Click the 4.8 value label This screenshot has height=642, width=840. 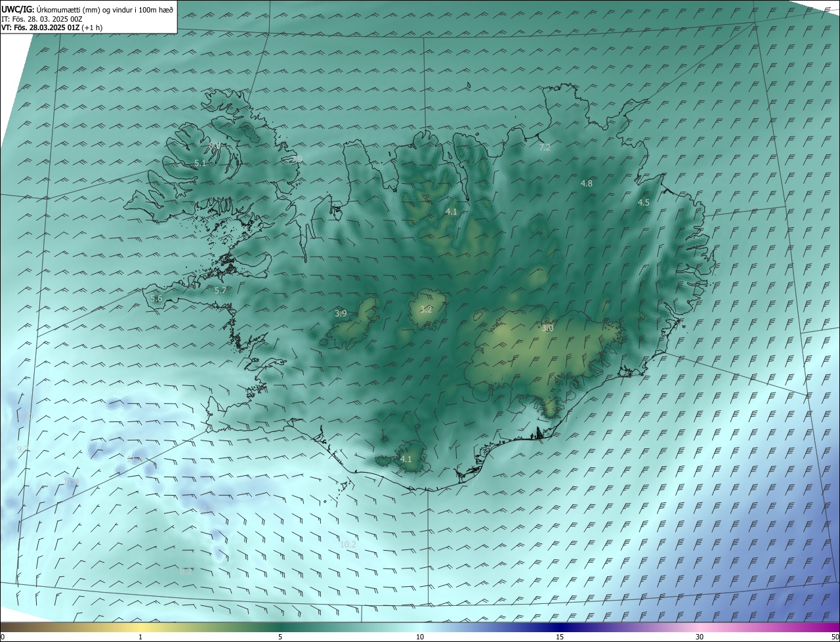(587, 184)
